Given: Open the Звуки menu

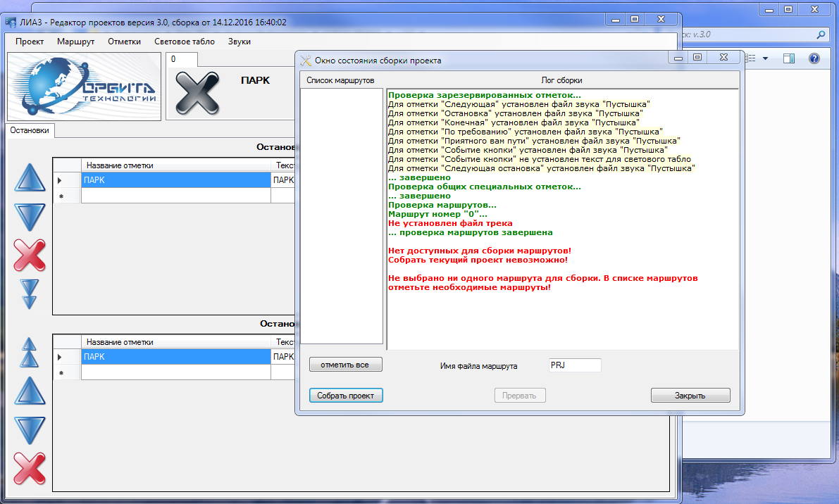Looking at the screenshot, I should coord(240,42).
